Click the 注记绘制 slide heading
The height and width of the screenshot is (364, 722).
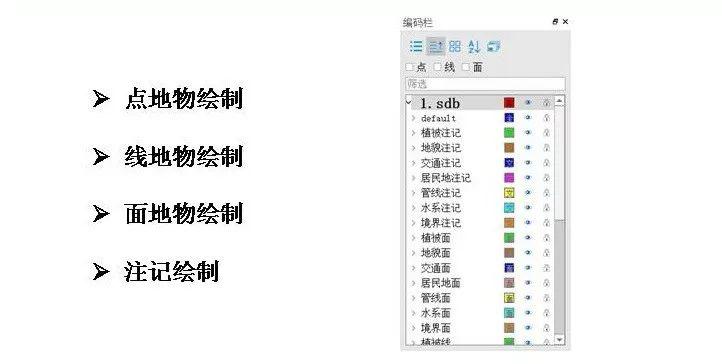coord(171,272)
